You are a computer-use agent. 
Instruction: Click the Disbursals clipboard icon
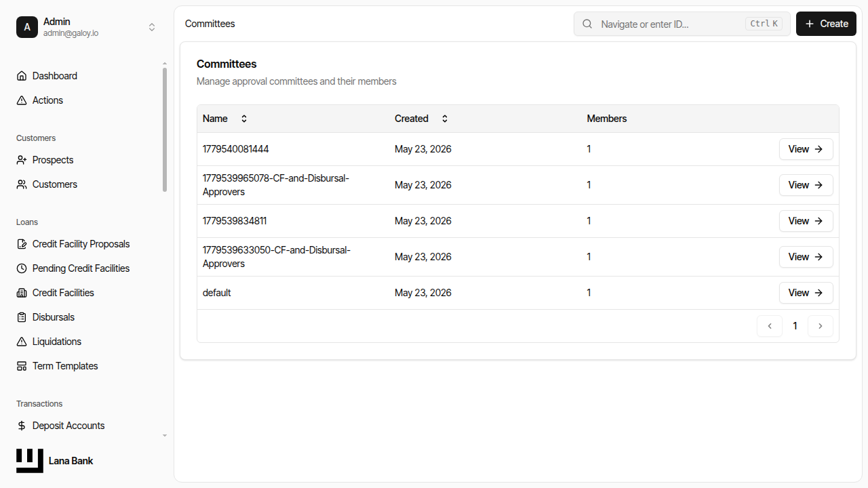click(22, 317)
